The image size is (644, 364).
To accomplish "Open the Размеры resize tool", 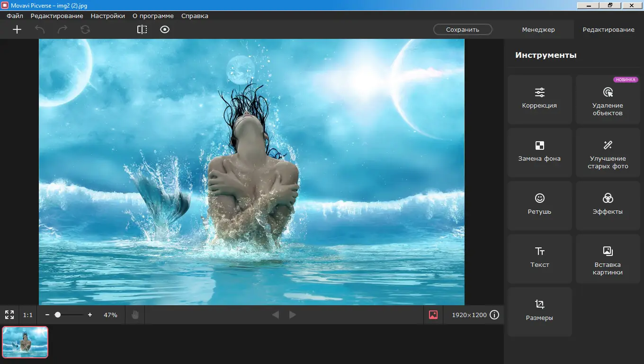I will tap(539, 311).
